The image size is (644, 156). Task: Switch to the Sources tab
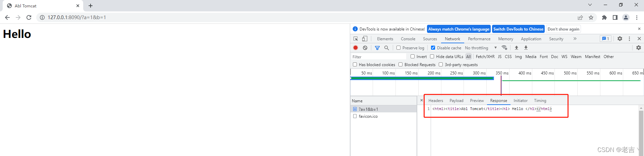point(430,39)
